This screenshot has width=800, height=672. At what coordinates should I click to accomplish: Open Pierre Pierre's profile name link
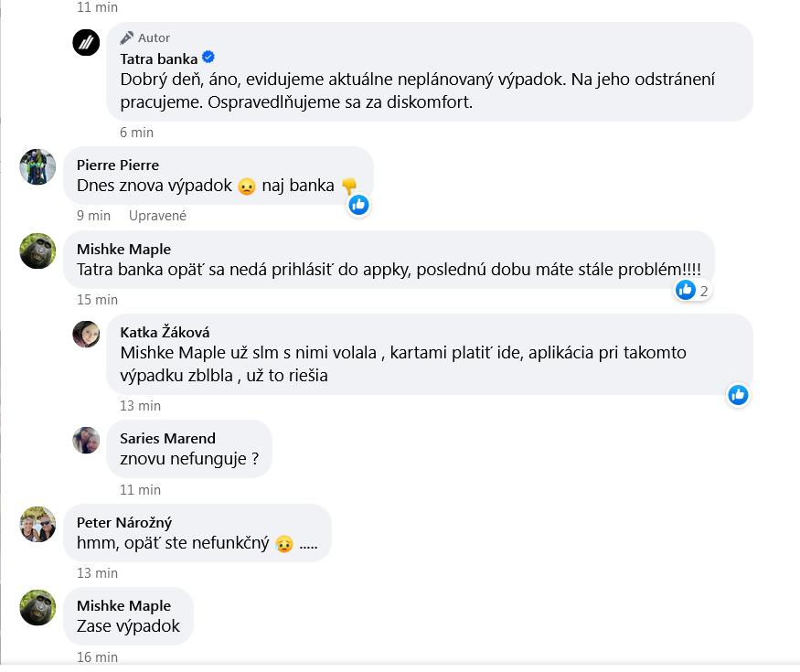(x=118, y=165)
